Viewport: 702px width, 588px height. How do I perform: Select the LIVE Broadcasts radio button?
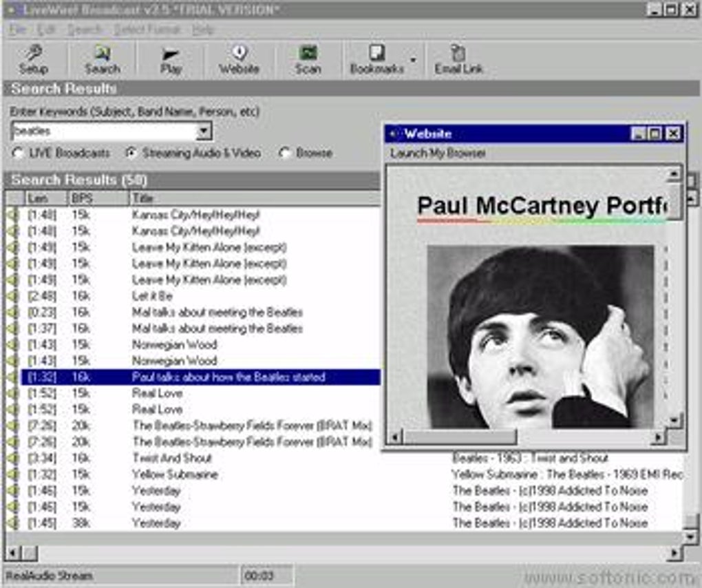click(x=18, y=154)
